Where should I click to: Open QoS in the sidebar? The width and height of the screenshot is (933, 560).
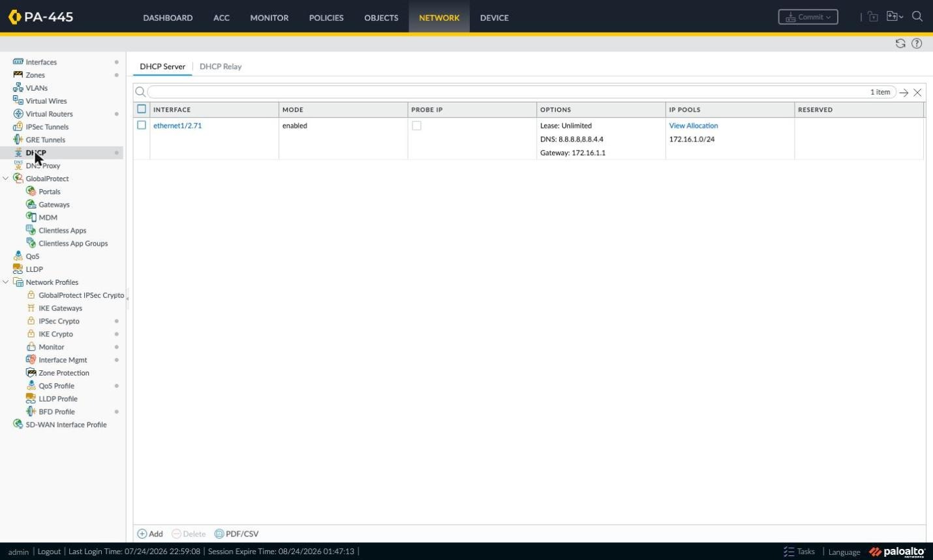click(33, 256)
